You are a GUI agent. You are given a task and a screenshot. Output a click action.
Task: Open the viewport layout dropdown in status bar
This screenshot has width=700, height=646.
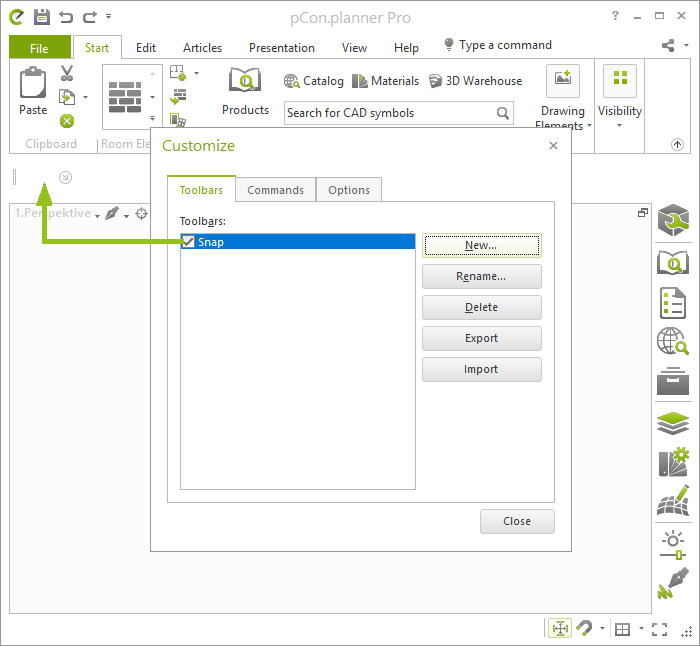[x=642, y=628]
